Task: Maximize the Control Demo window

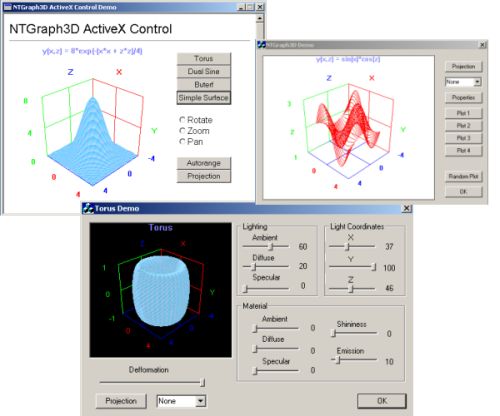Action: point(251,7)
